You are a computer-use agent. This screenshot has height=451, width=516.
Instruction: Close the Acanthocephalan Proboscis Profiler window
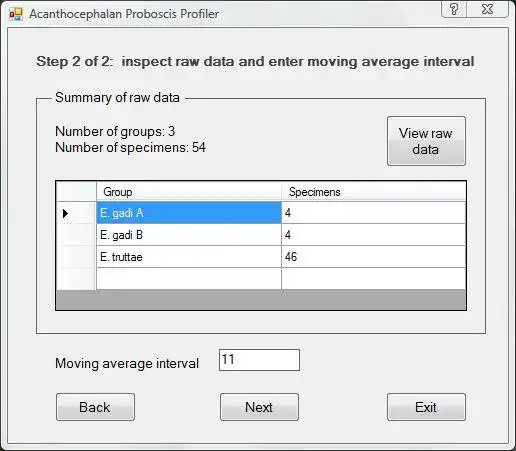click(487, 9)
